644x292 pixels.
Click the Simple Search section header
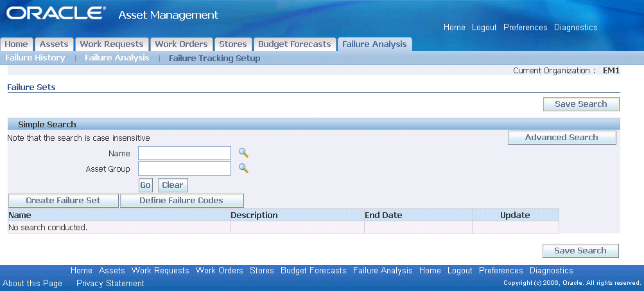pyautogui.click(x=314, y=124)
